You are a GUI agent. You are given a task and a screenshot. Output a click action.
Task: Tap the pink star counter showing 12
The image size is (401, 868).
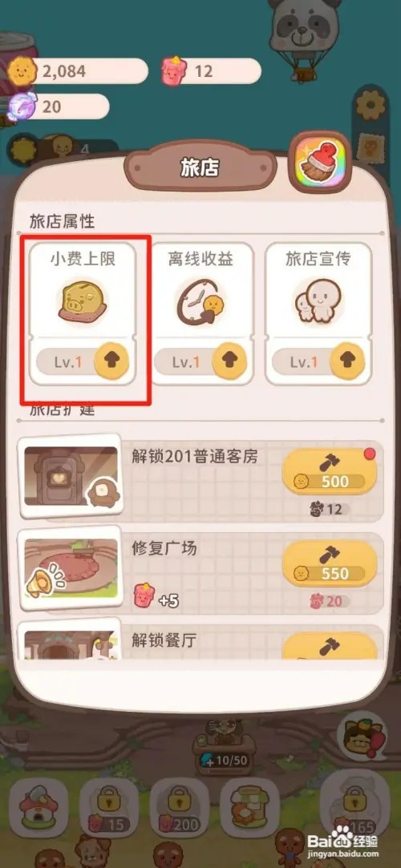point(211,71)
